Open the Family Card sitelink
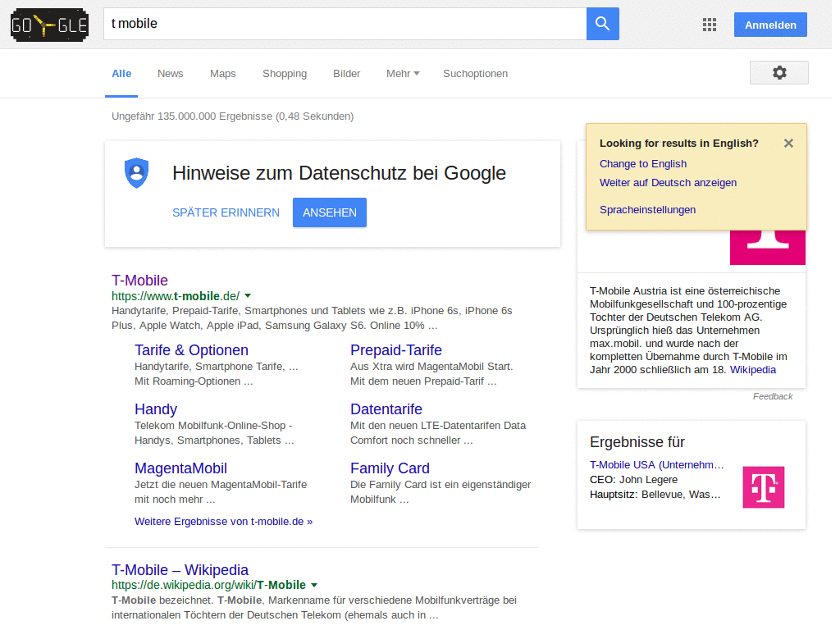840x630 pixels. [x=390, y=468]
